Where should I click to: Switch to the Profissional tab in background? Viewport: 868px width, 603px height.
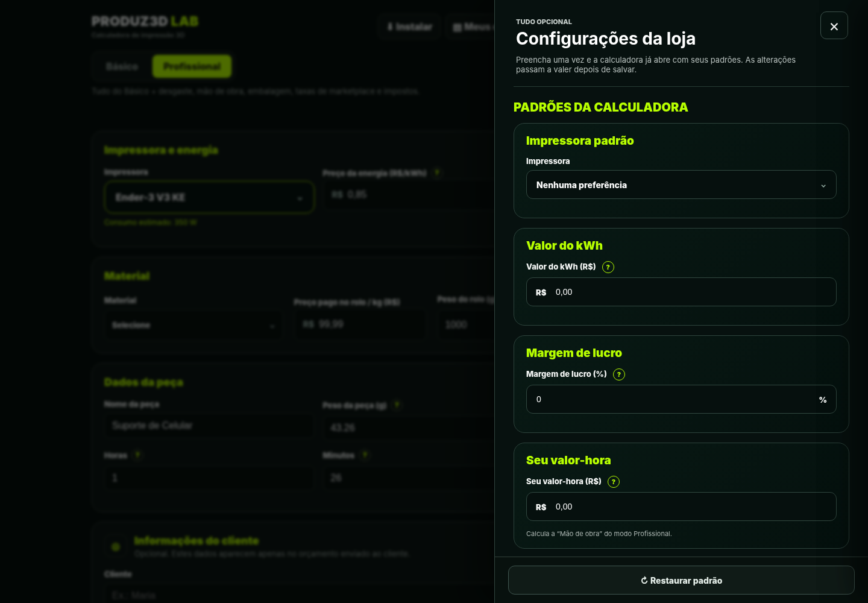tap(192, 66)
